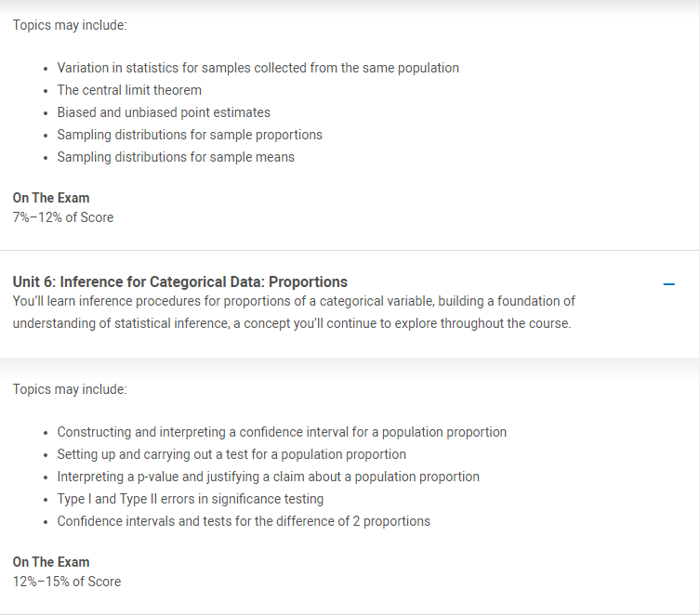This screenshot has height=615, width=700.
Task: Select Type I and Type II errors topic
Action: pos(191,499)
